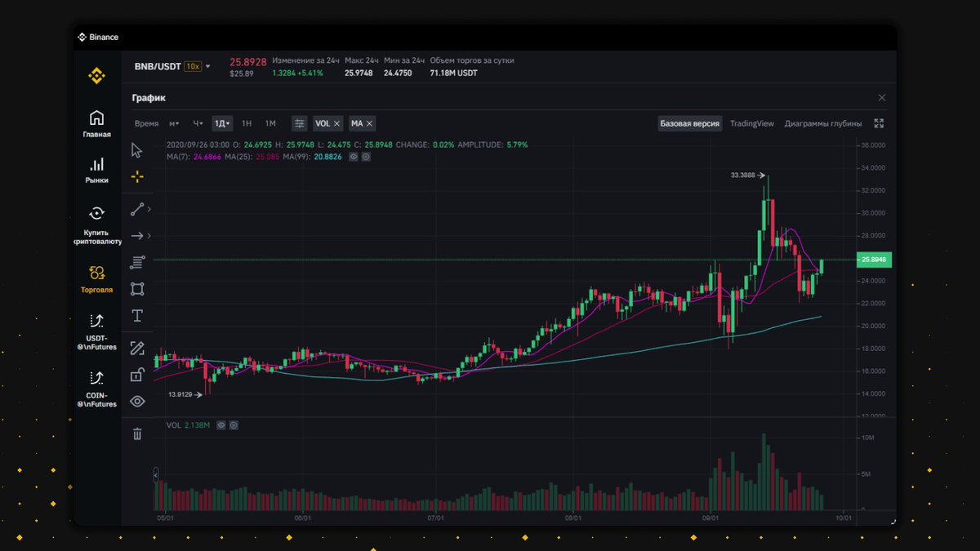Switch to Диаграммы глубины depth tab
The image size is (980, 551).
coord(823,123)
